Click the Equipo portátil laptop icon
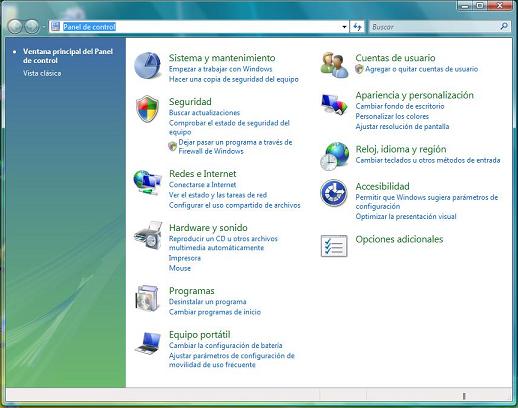Screen dimensions: 518x408 tap(148, 342)
